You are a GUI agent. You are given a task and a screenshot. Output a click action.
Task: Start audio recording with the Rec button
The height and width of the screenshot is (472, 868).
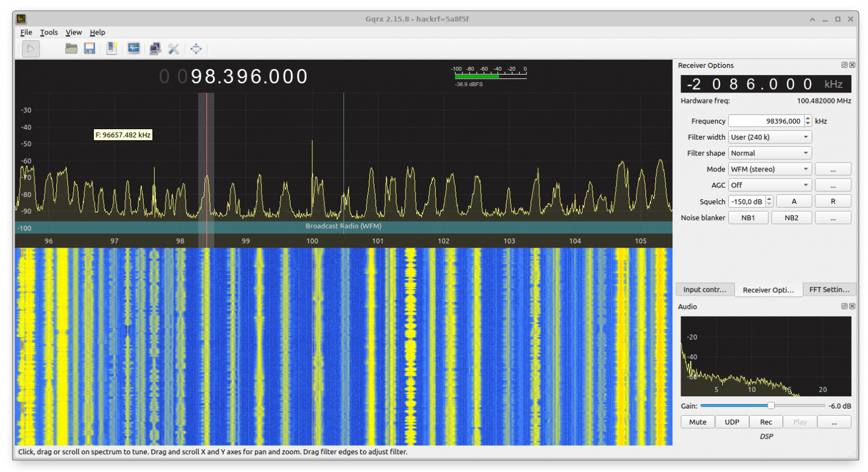tap(766, 422)
